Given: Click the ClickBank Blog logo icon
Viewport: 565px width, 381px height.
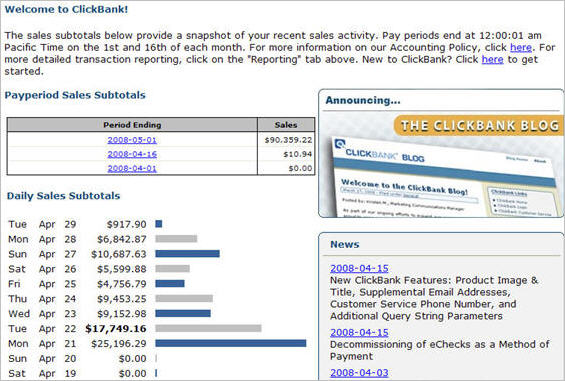Looking at the screenshot, I should click(339, 144).
